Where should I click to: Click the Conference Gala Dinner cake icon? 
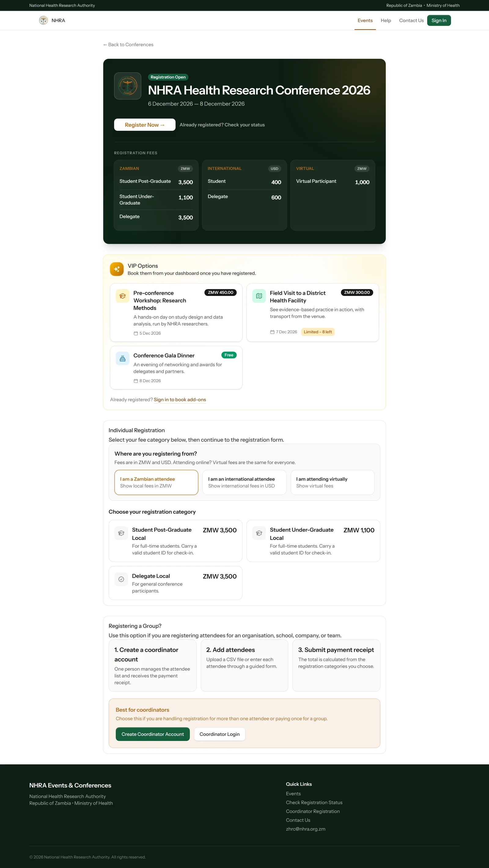point(123,359)
